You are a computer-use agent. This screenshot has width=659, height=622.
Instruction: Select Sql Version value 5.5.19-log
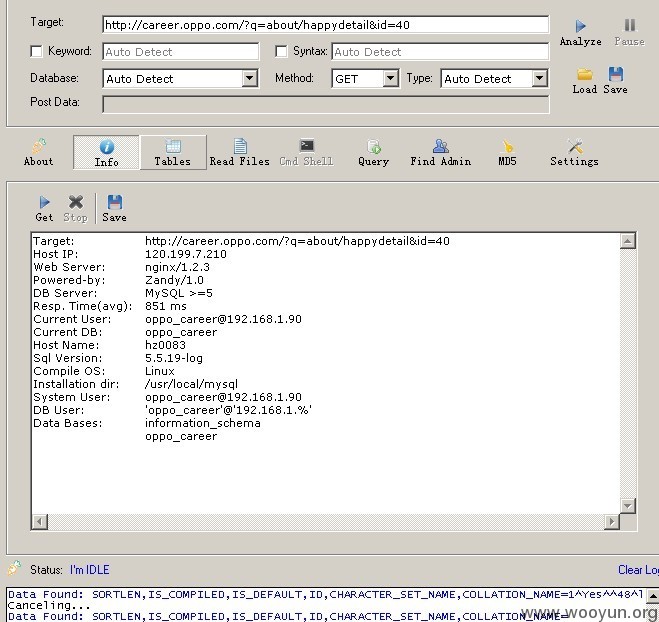(x=174, y=358)
